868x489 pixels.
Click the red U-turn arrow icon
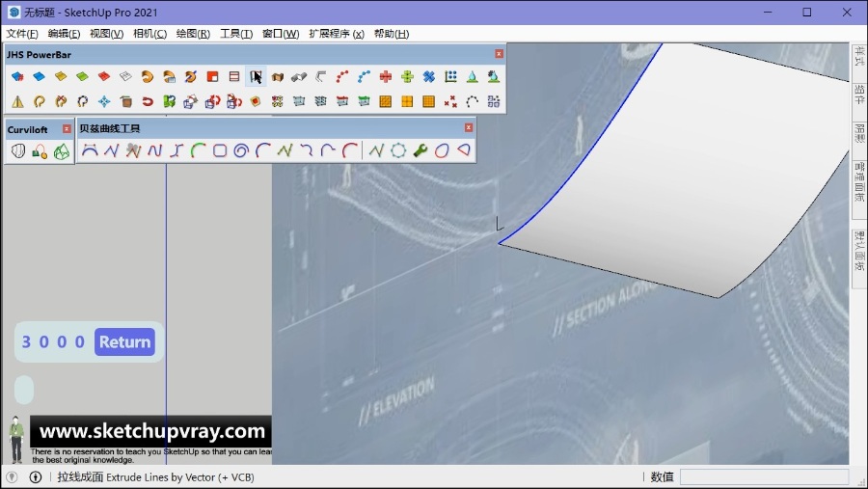coord(148,101)
